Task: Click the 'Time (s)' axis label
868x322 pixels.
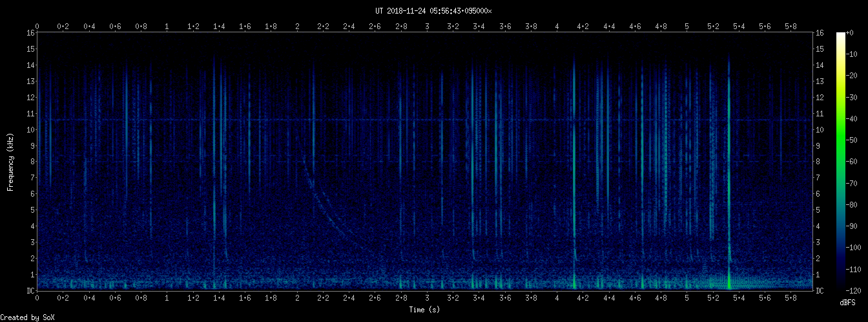Action: point(424,310)
